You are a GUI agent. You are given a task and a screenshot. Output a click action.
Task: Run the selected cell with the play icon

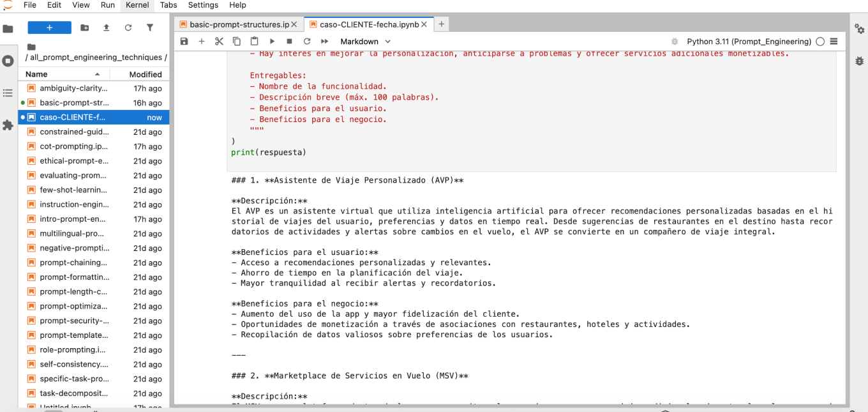[x=272, y=42]
